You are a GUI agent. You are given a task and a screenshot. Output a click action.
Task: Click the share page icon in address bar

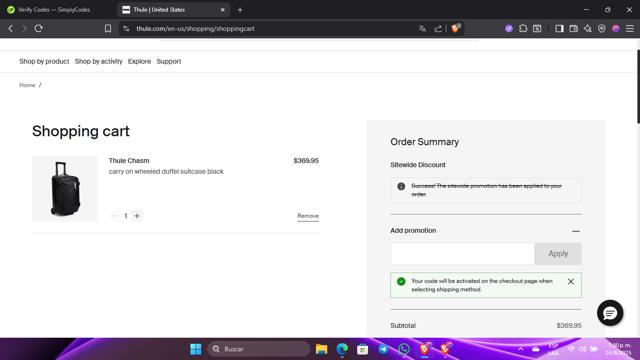[438, 29]
